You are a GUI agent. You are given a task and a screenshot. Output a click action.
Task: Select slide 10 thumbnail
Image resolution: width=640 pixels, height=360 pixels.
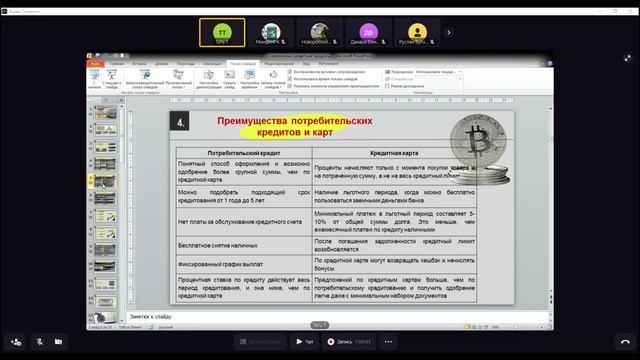(x=105, y=267)
